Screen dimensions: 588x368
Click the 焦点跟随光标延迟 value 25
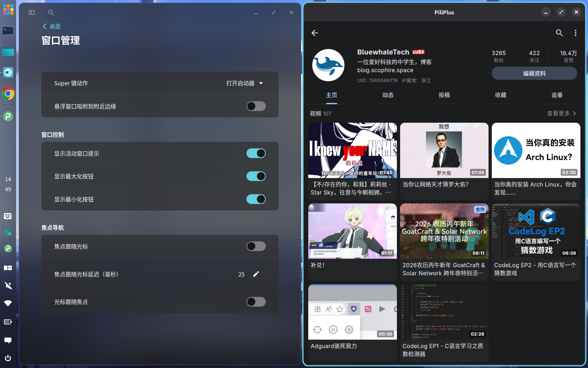tap(241, 274)
